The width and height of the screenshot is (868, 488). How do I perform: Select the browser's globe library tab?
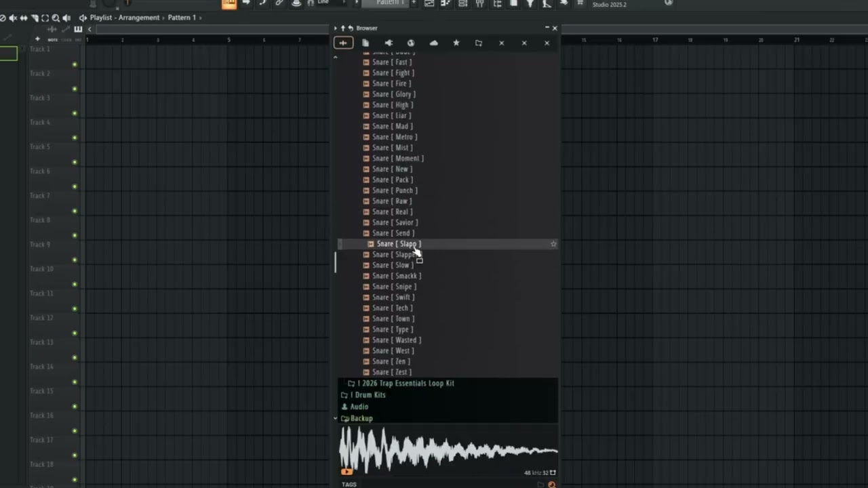[411, 43]
